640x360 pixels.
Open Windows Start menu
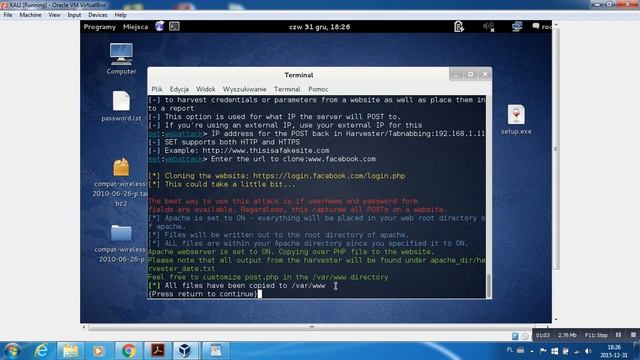coord(12,351)
